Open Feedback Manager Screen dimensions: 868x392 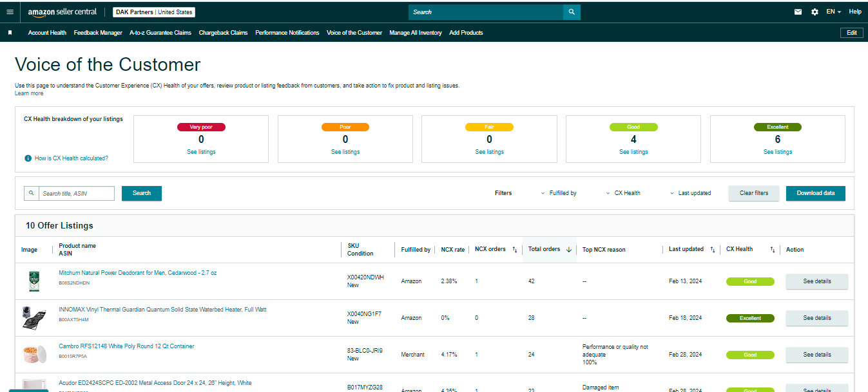coord(98,33)
